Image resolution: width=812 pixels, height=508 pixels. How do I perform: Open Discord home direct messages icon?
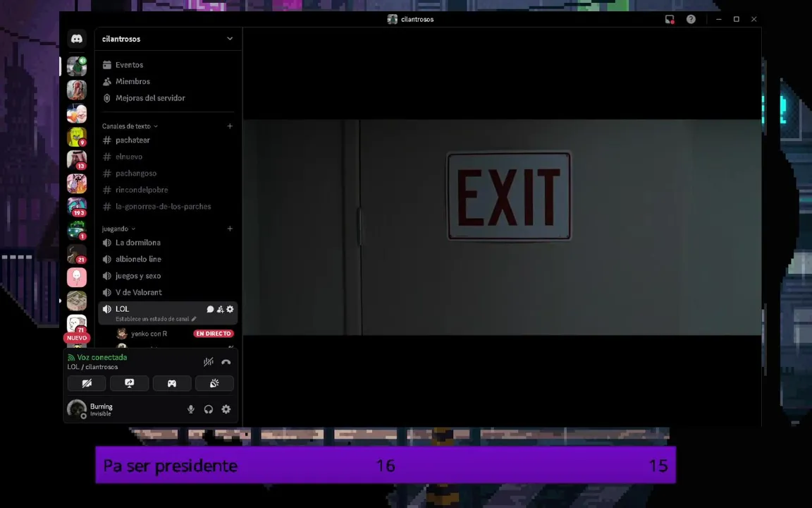click(x=77, y=39)
